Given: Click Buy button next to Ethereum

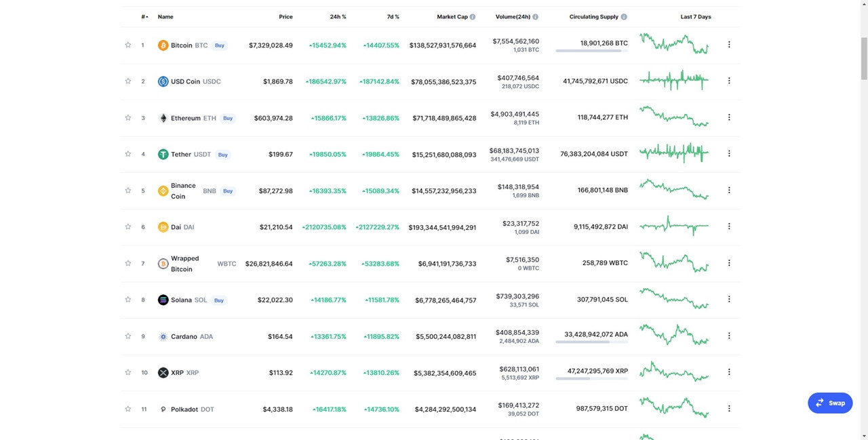Looking at the screenshot, I should tap(228, 118).
